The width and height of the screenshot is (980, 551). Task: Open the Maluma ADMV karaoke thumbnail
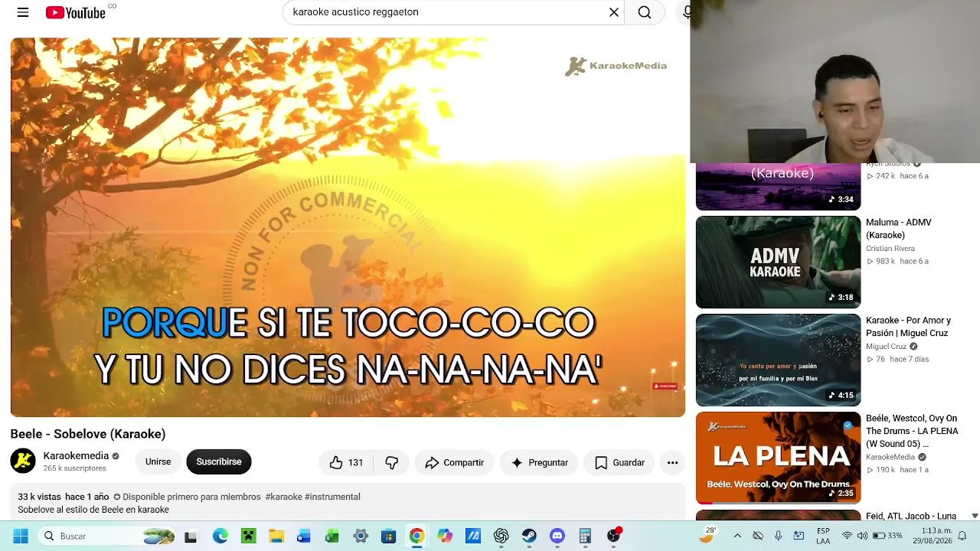click(778, 262)
